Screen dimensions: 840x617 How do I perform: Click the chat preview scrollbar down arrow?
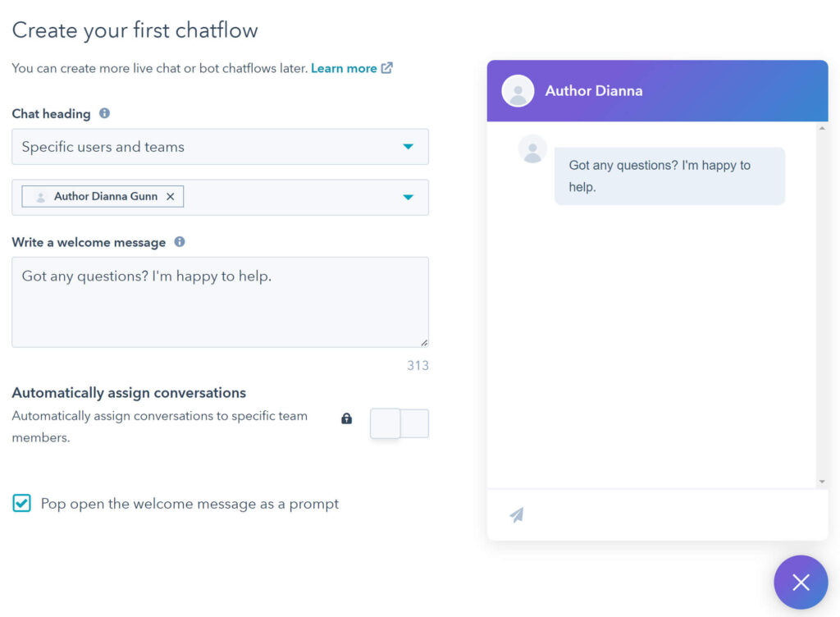[822, 482]
